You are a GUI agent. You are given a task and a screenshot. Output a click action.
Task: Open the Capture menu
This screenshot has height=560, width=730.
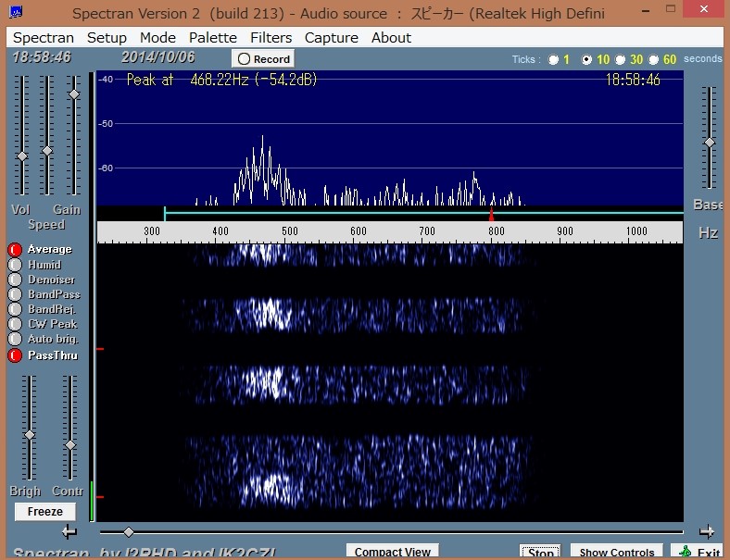(x=332, y=38)
